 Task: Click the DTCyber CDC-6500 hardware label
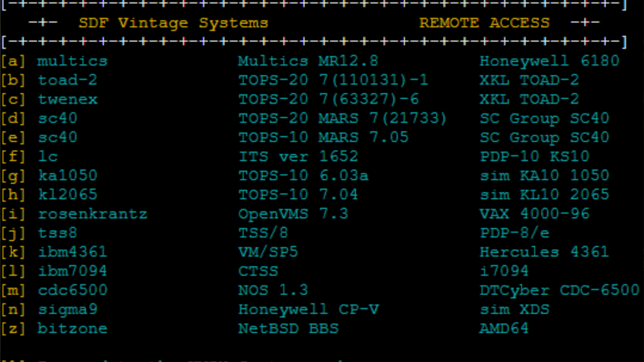pyautogui.click(x=560, y=290)
